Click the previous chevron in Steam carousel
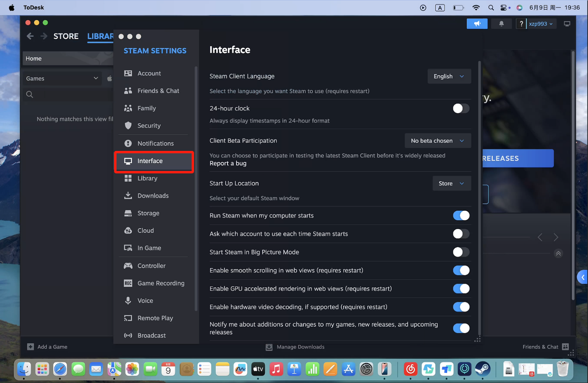The height and width of the screenshot is (383, 588). (x=540, y=237)
